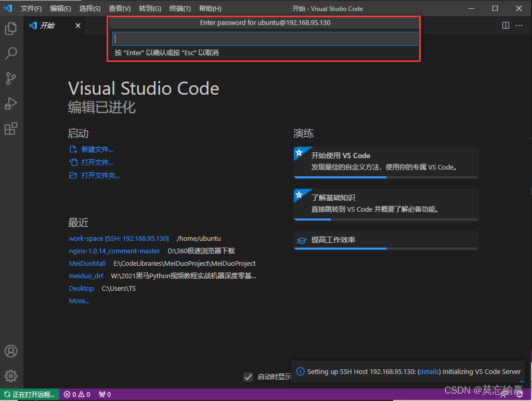
Task: Click the errors and warnings status indicator
Action: tap(77, 394)
